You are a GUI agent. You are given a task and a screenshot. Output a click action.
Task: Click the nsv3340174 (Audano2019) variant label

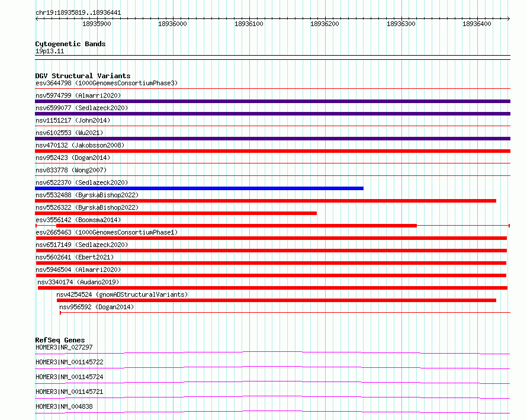78,282
